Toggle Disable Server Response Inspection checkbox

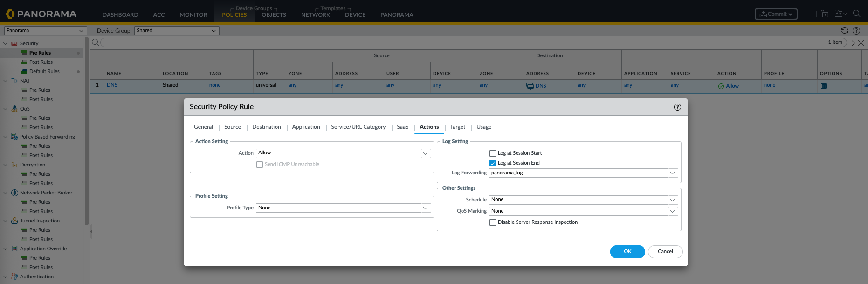click(493, 222)
